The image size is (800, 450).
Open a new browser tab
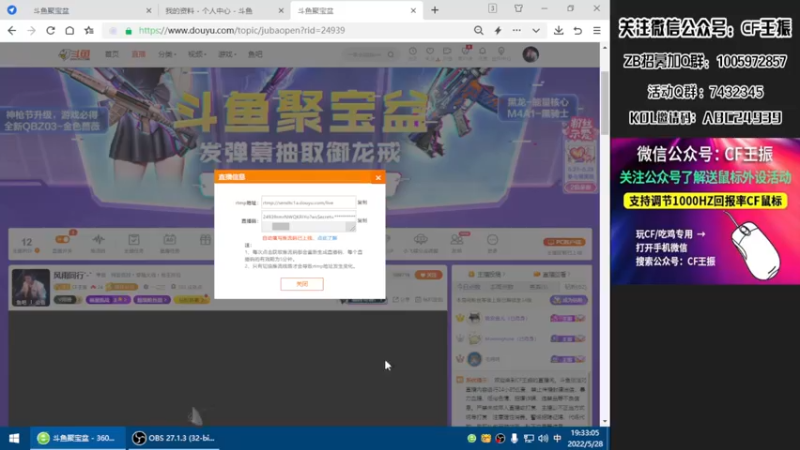click(435, 10)
